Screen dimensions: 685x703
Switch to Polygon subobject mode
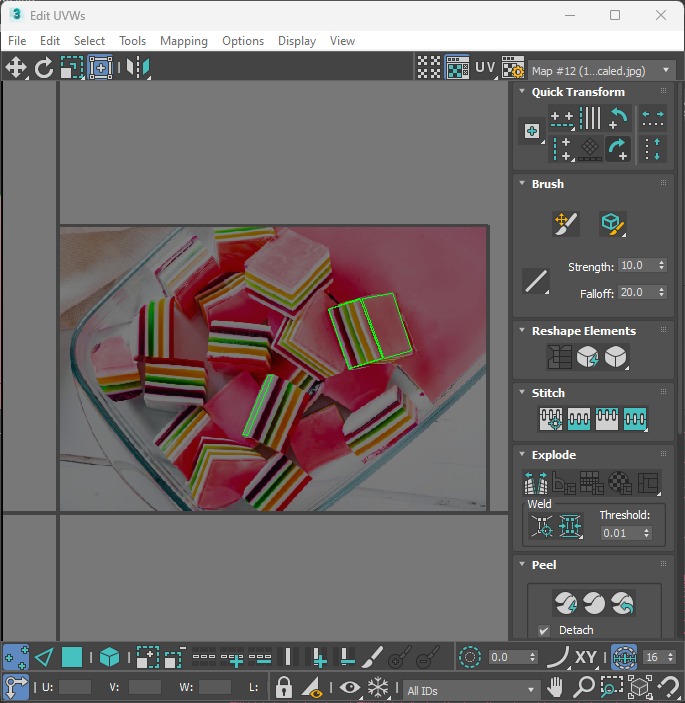coord(72,657)
